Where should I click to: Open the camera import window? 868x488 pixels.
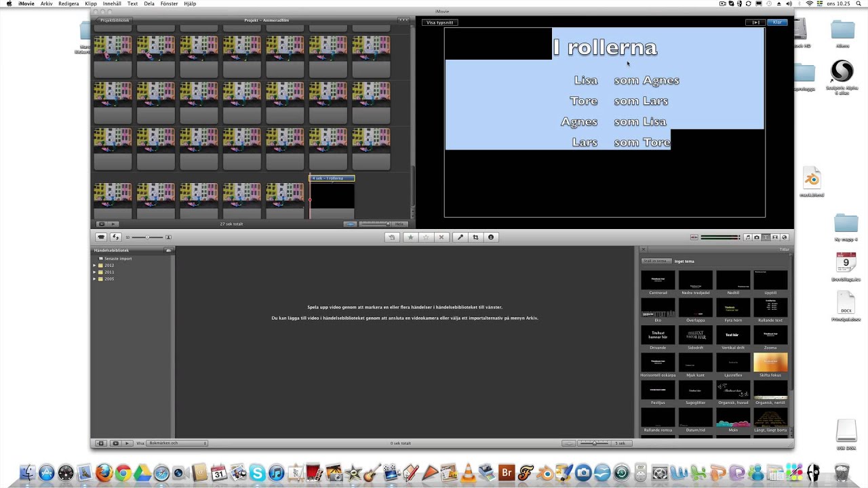click(101, 237)
